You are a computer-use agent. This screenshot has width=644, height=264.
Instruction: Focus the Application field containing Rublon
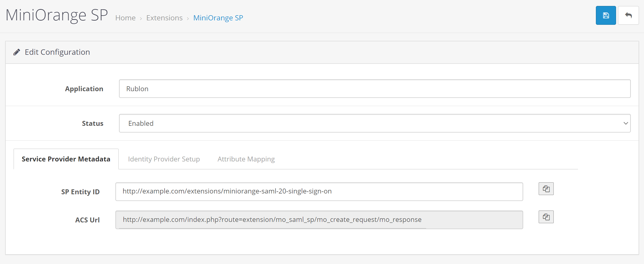coord(374,89)
